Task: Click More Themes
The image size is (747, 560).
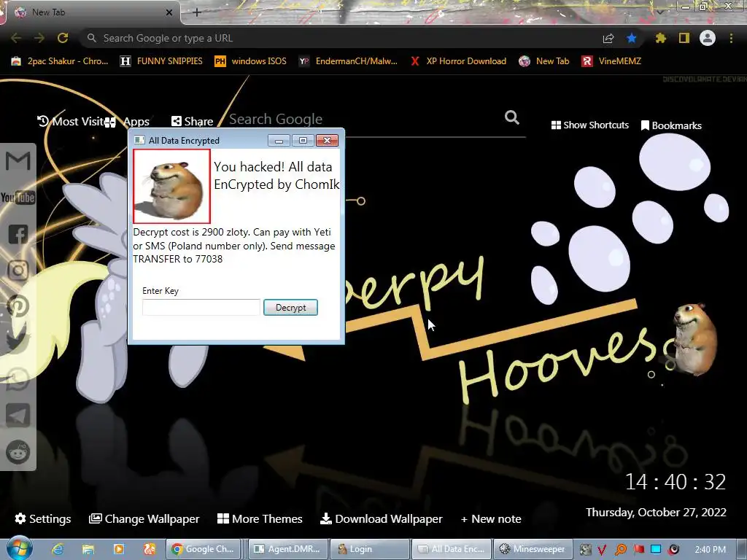Action: pyautogui.click(x=260, y=518)
